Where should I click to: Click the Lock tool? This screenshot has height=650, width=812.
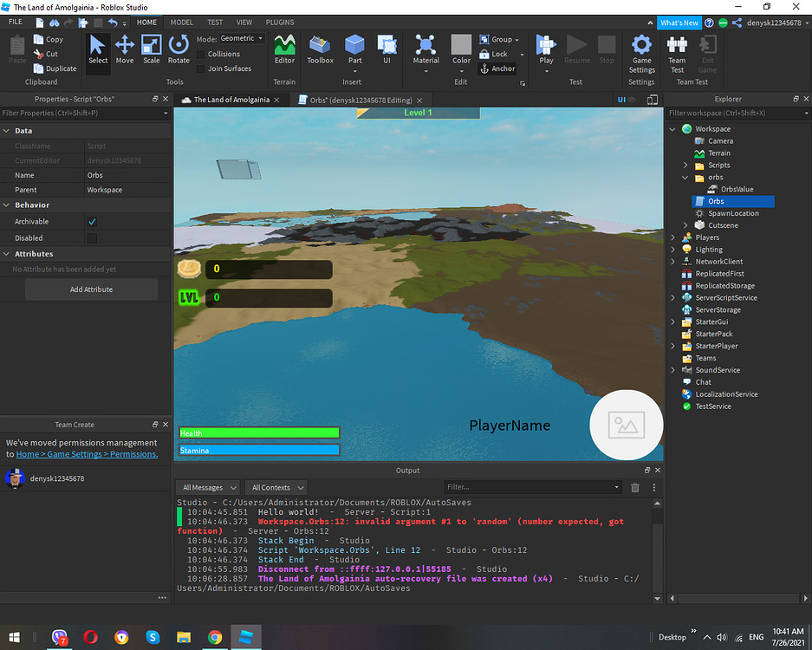tap(493, 54)
